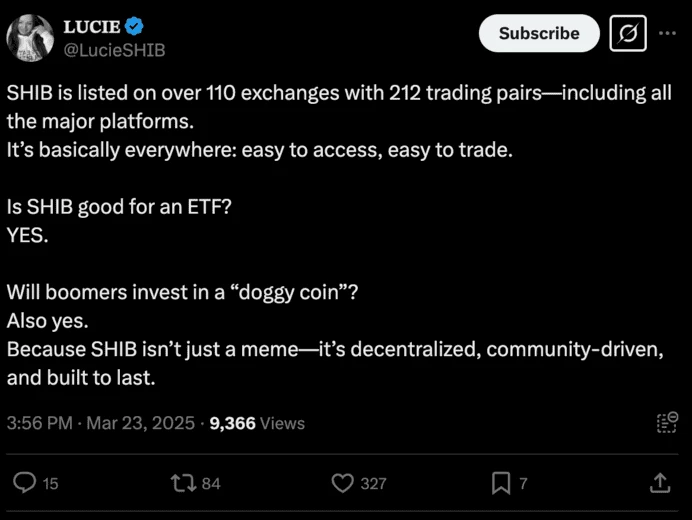Visit the @LucieSHIB handle link
The height and width of the screenshot is (520, 692).
coord(114,50)
